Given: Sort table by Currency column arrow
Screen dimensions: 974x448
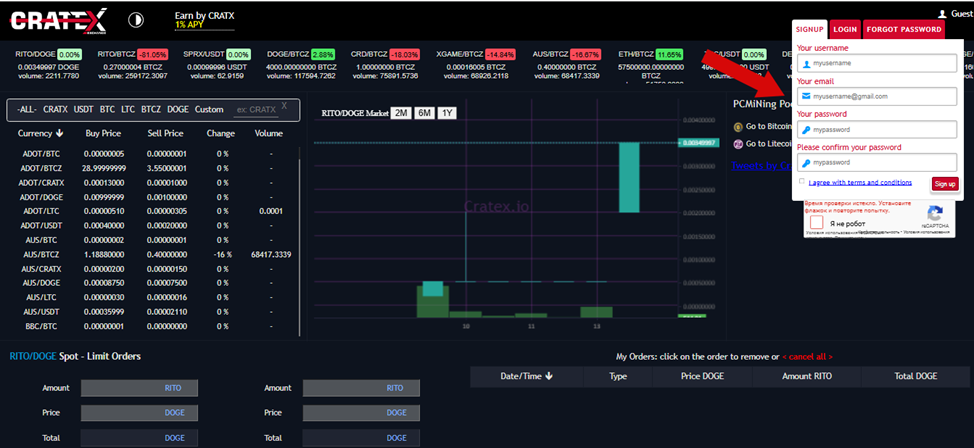Looking at the screenshot, I should click(x=59, y=133).
